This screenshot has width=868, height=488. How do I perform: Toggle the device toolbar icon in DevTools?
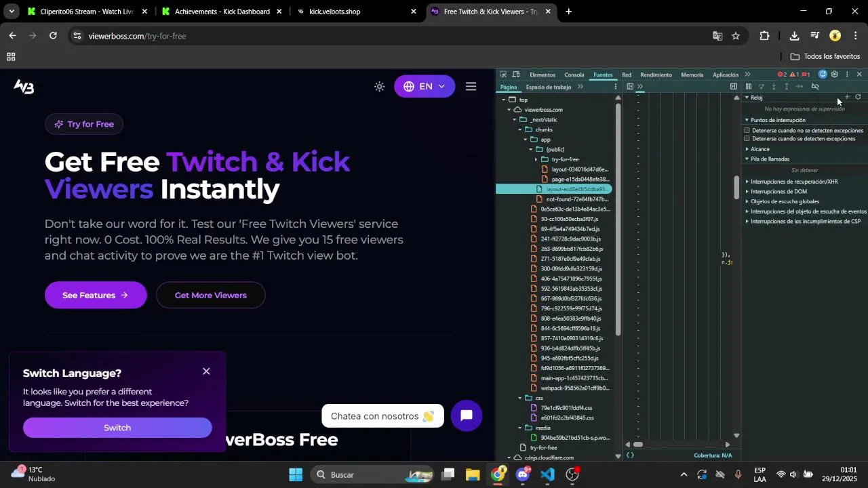[516, 75]
